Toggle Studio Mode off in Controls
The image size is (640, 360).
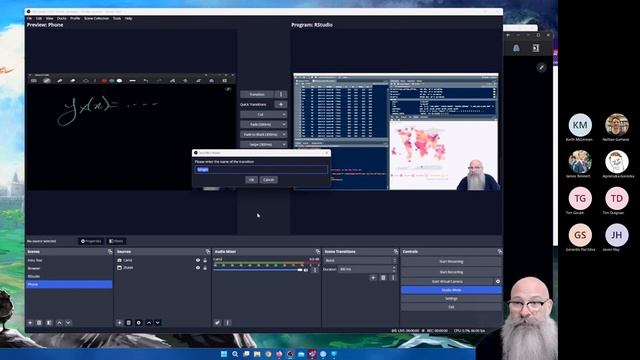[x=451, y=290]
